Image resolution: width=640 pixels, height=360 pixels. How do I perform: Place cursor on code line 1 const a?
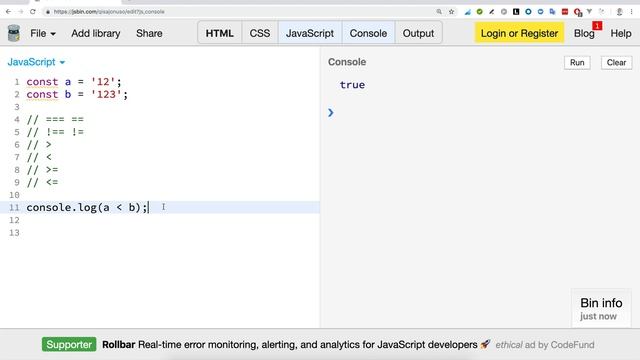(x=74, y=82)
